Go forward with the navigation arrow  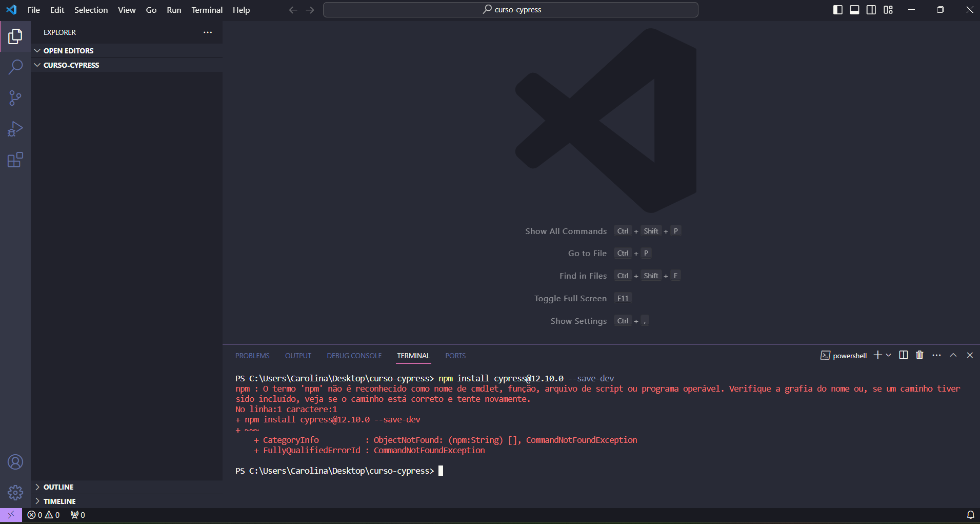click(310, 10)
